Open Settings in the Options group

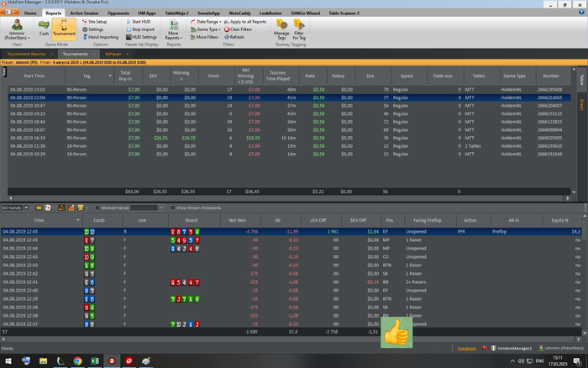92,29
